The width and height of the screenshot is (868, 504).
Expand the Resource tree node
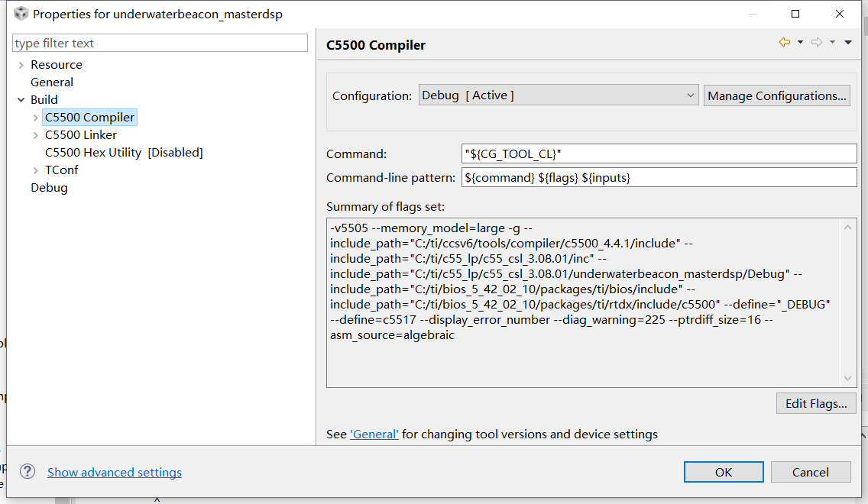point(21,65)
